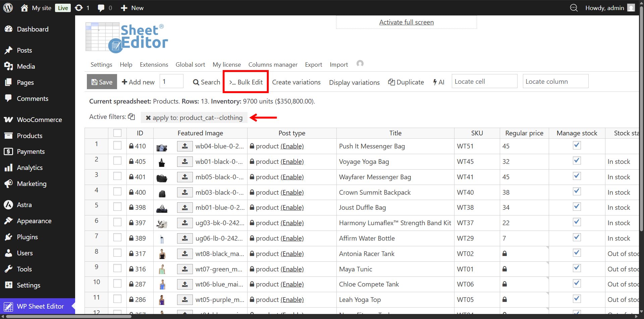Open Users in the sidebar
Screen dimensions: 644x319
tap(25, 253)
